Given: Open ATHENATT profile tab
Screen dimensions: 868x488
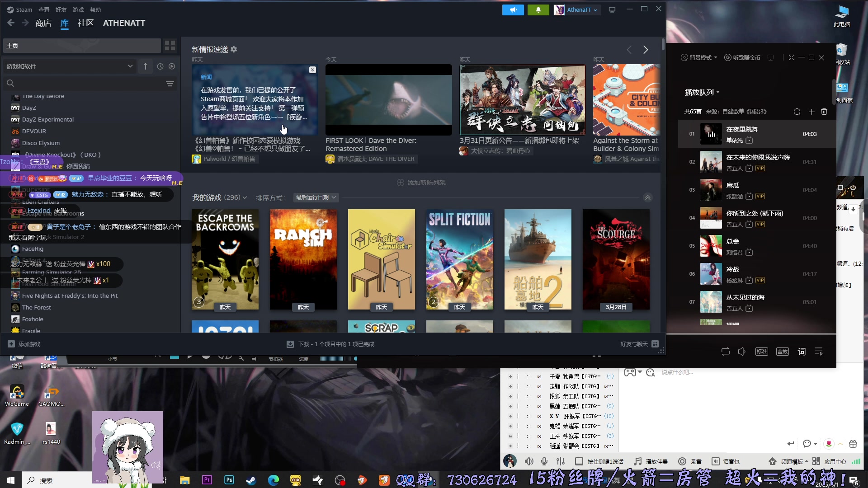Looking at the screenshot, I should 124,23.
